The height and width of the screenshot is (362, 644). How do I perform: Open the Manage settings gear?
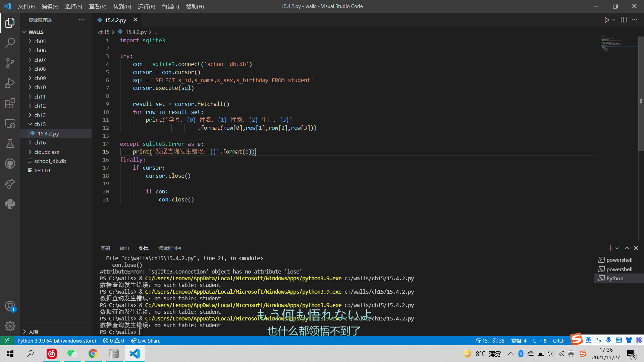pos(10,326)
